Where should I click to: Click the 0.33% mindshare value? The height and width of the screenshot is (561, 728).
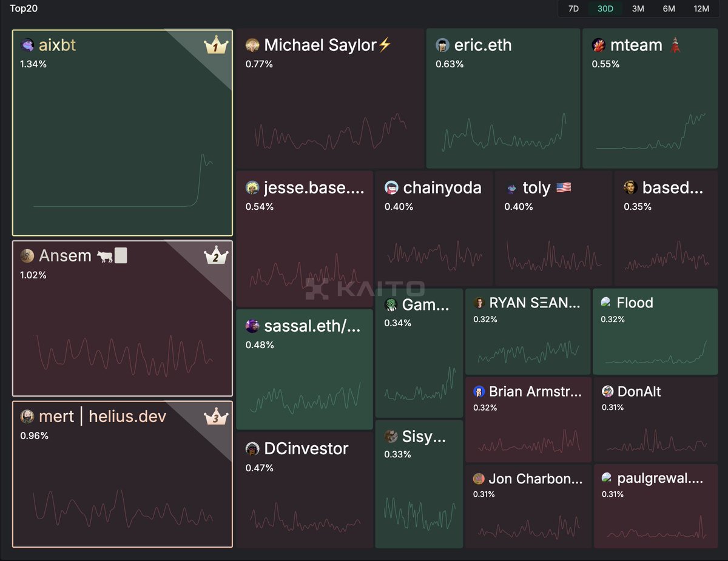397,454
